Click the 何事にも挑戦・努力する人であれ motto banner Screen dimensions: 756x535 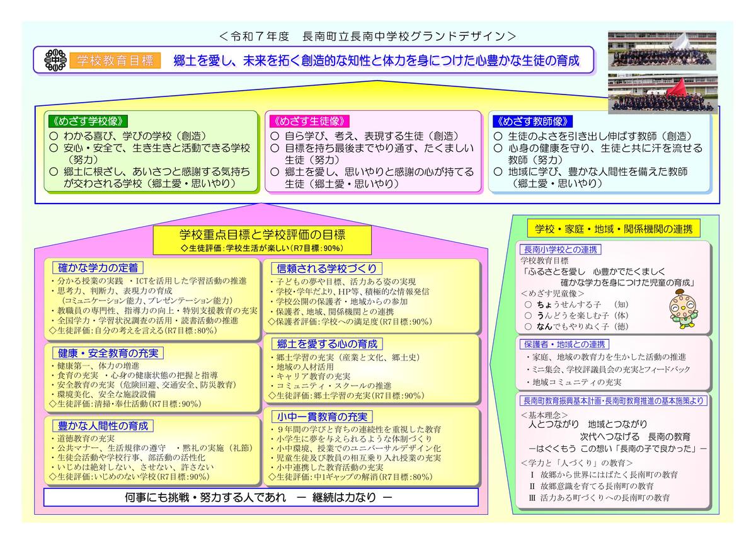(x=260, y=497)
